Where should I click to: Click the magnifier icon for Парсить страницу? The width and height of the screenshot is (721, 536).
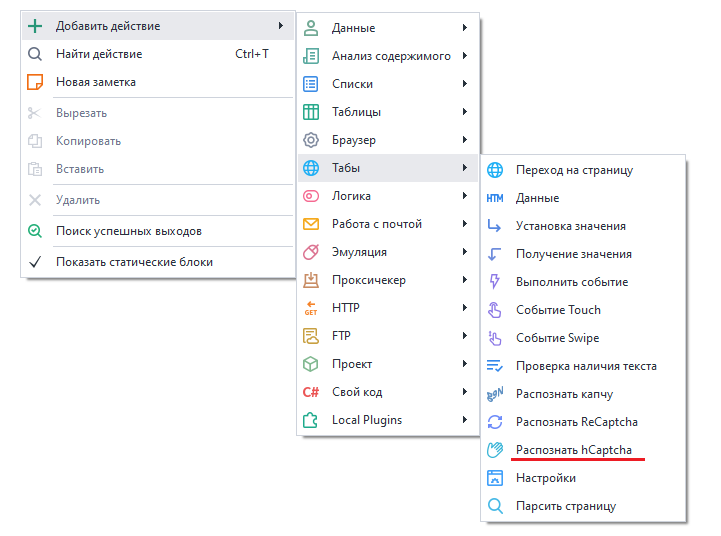495,506
